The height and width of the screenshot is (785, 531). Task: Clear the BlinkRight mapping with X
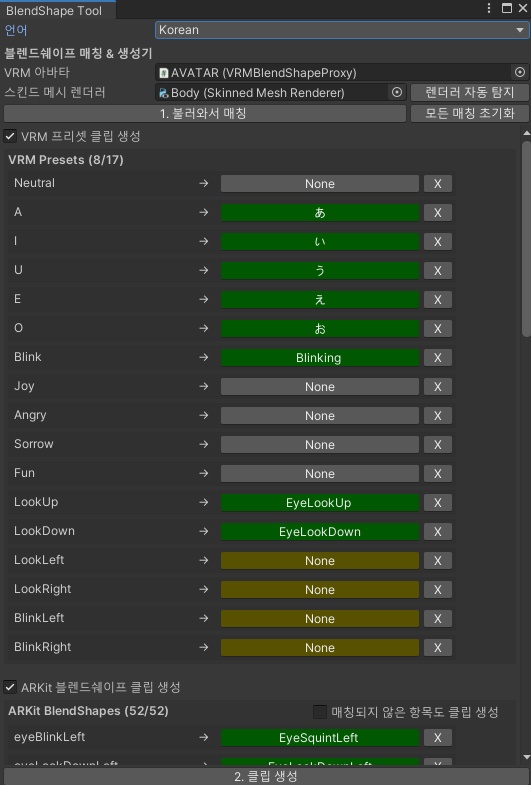click(438, 648)
